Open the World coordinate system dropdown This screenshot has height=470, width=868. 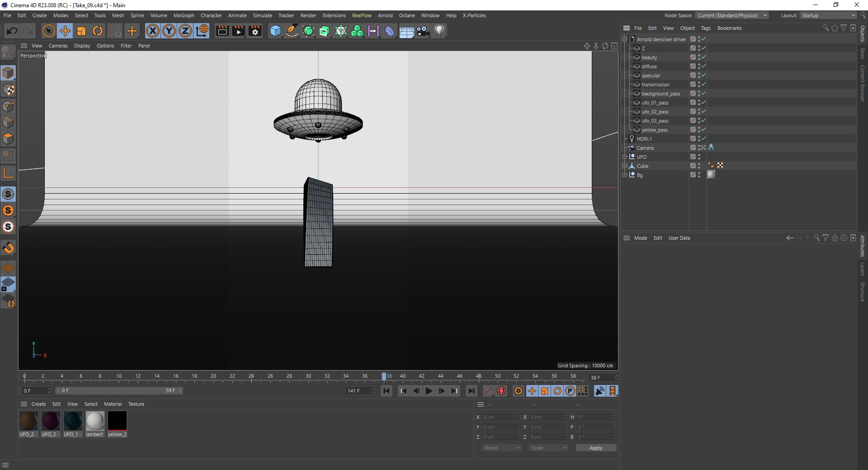(x=501, y=448)
